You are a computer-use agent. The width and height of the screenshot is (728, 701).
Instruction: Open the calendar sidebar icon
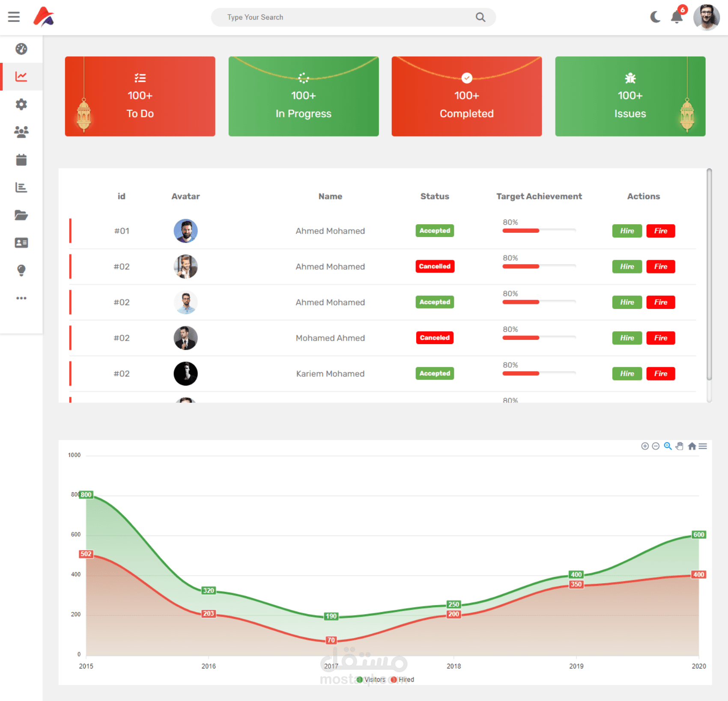tap(21, 160)
